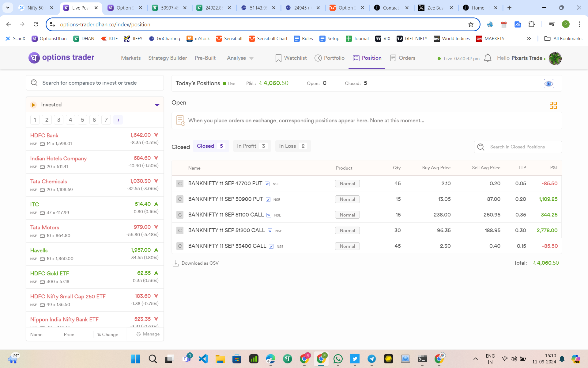The width and height of the screenshot is (588, 368).
Task: Open Telegram from the taskbar
Action: pyautogui.click(x=372, y=359)
